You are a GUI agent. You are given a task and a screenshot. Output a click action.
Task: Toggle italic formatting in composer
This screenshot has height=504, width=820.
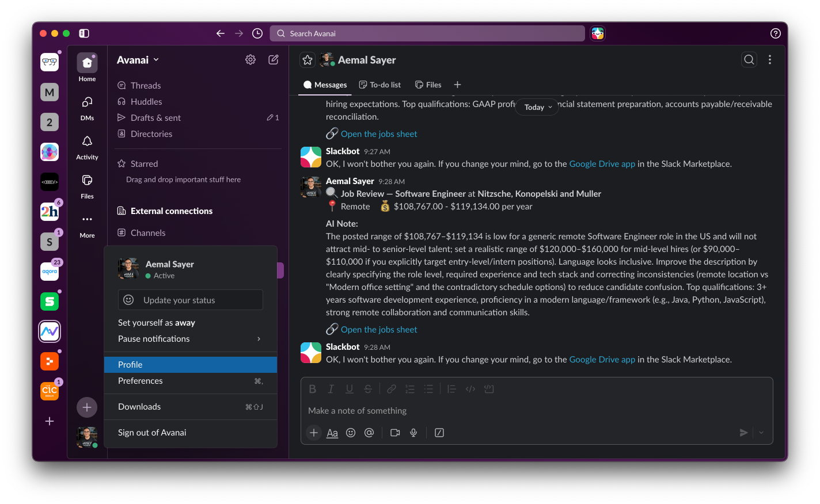(331, 389)
